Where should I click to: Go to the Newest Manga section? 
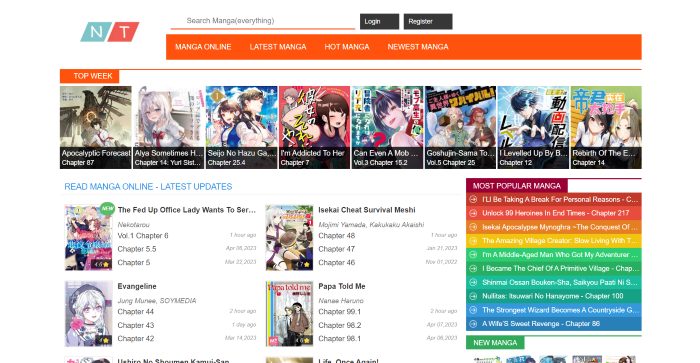coord(418,47)
